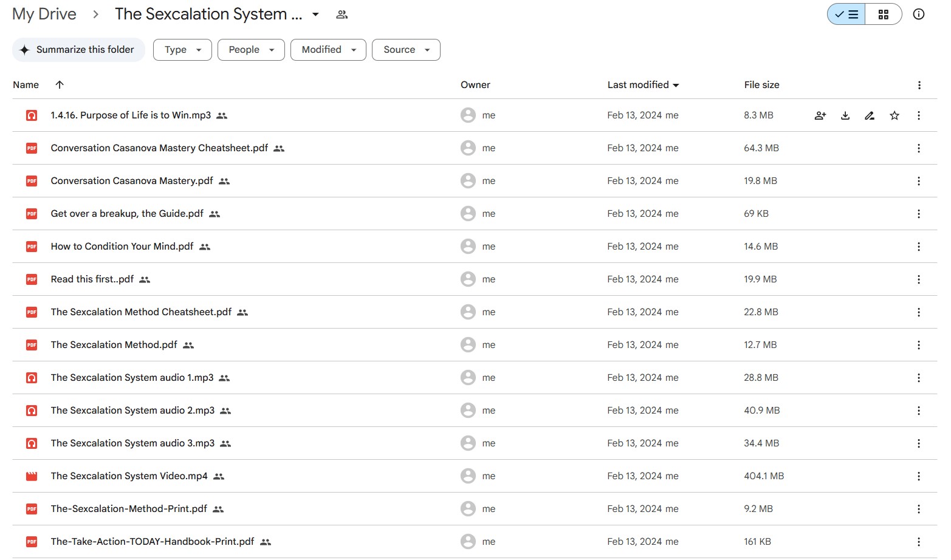This screenshot has height=560, width=951.
Task: Open the Type filter dropdown
Action: pos(182,50)
